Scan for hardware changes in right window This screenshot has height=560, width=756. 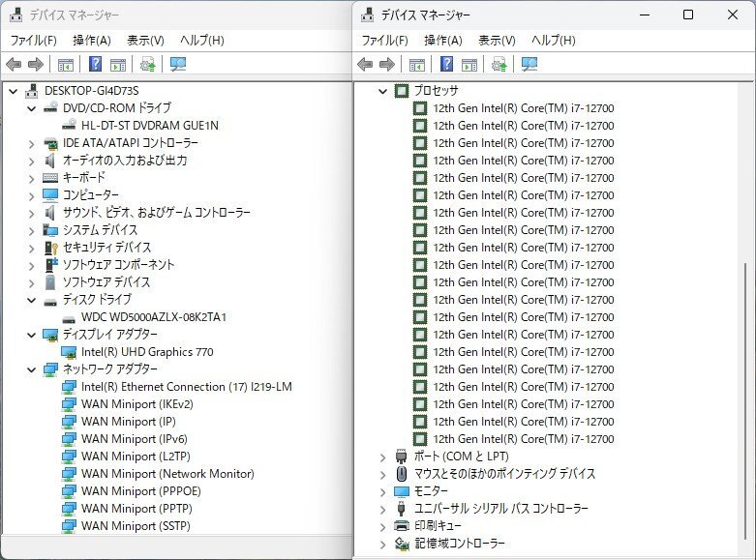point(529,64)
